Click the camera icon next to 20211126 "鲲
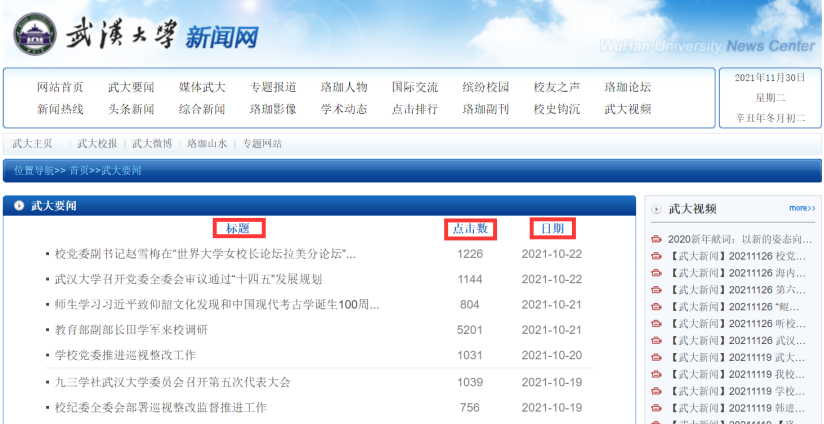Screen dimensions: 824x424 [656, 307]
